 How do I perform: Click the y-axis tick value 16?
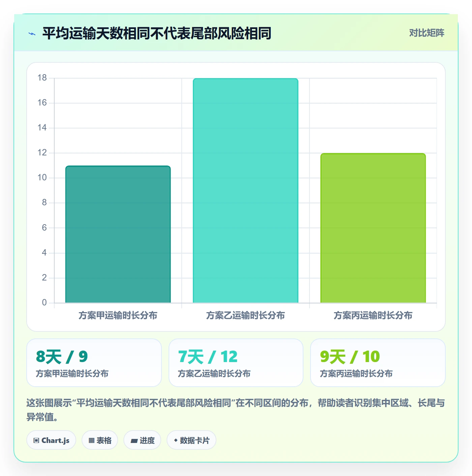click(42, 103)
